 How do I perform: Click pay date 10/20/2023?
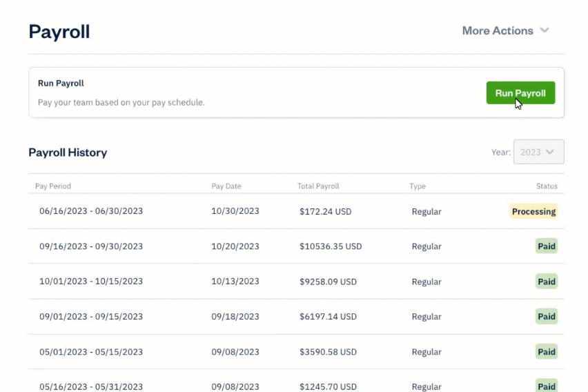pos(235,246)
